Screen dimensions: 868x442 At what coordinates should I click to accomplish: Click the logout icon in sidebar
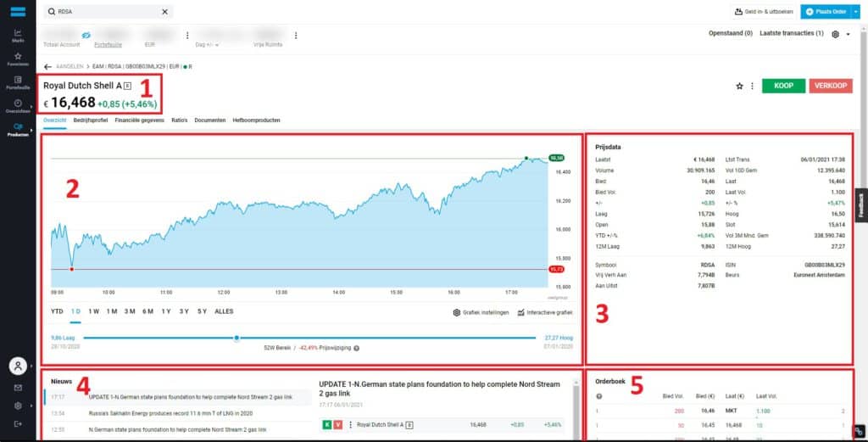coord(18,423)
